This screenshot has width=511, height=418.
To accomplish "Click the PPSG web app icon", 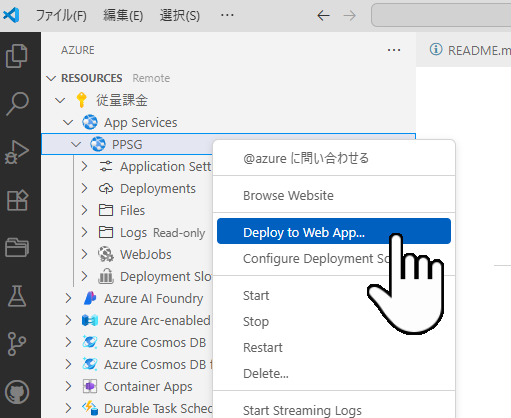I will [98, 144].
